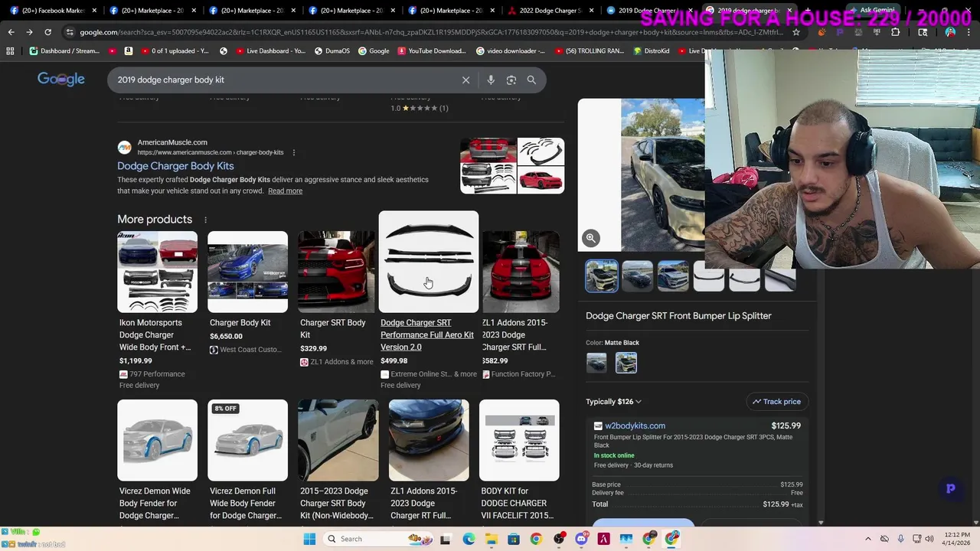Select the first product gallery thumbnail
This screenshot has height=551, width=980.
coord(602,276)
